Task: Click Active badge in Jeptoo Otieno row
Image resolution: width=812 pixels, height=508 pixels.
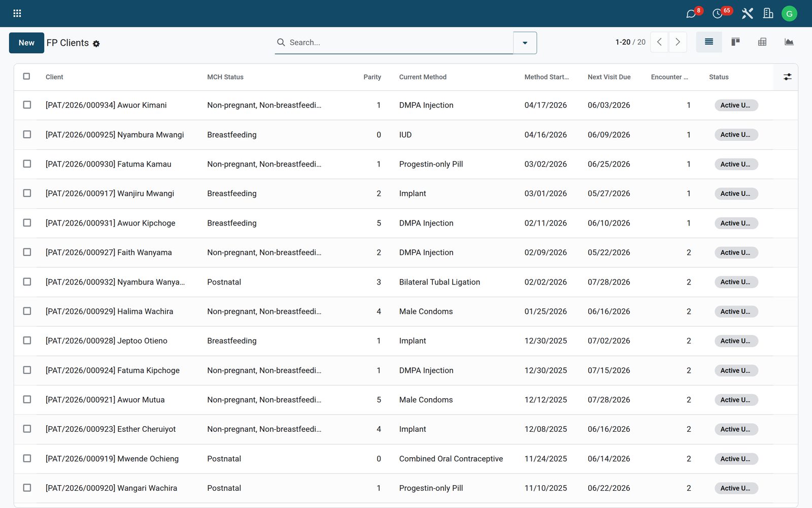Action: (736, 341)
